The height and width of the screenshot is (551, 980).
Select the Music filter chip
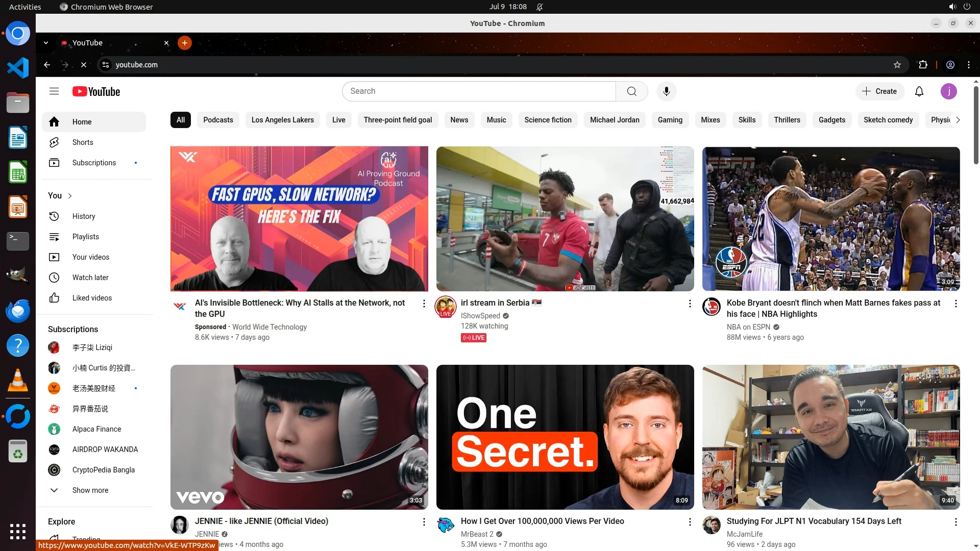tap(496, 120)
